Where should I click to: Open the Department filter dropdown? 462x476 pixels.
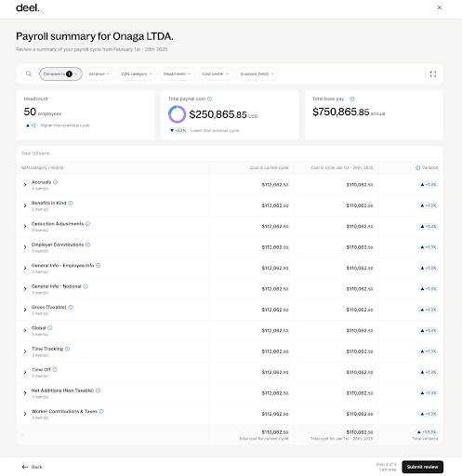pyautogui.click(x=178, y=73)
